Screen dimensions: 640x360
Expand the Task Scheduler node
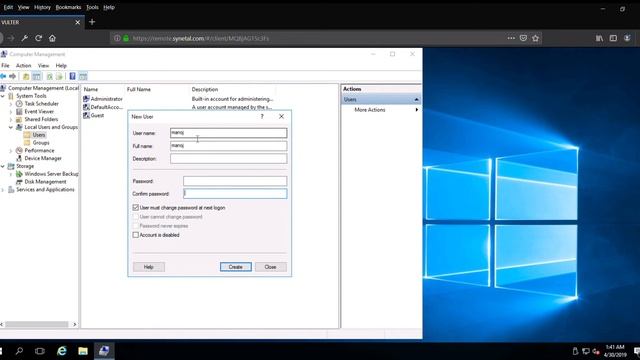pyautogui.click(x=11, y=104)
